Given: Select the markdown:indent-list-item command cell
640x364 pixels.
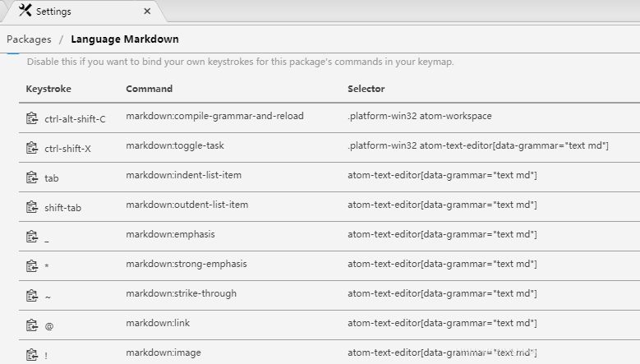Looking at the screenshot, I should tap(183, 175).
